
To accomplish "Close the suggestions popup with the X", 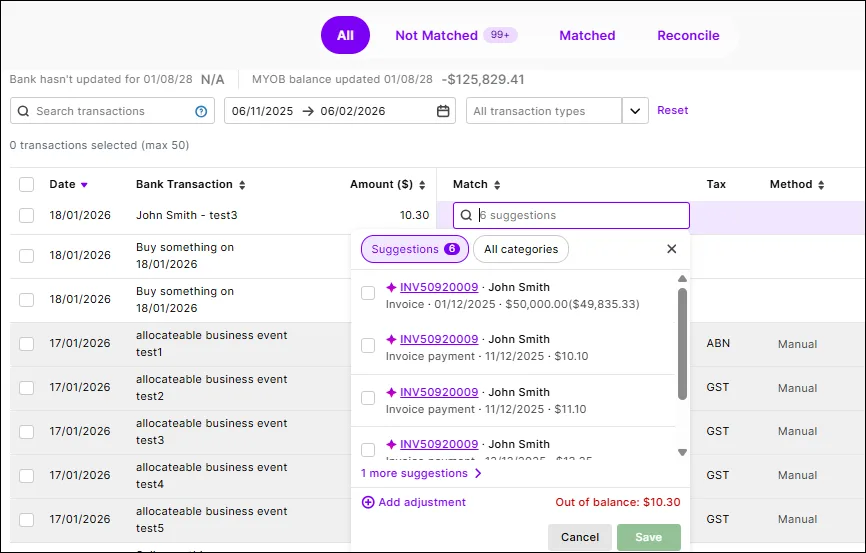I will (x=672, y=249).
